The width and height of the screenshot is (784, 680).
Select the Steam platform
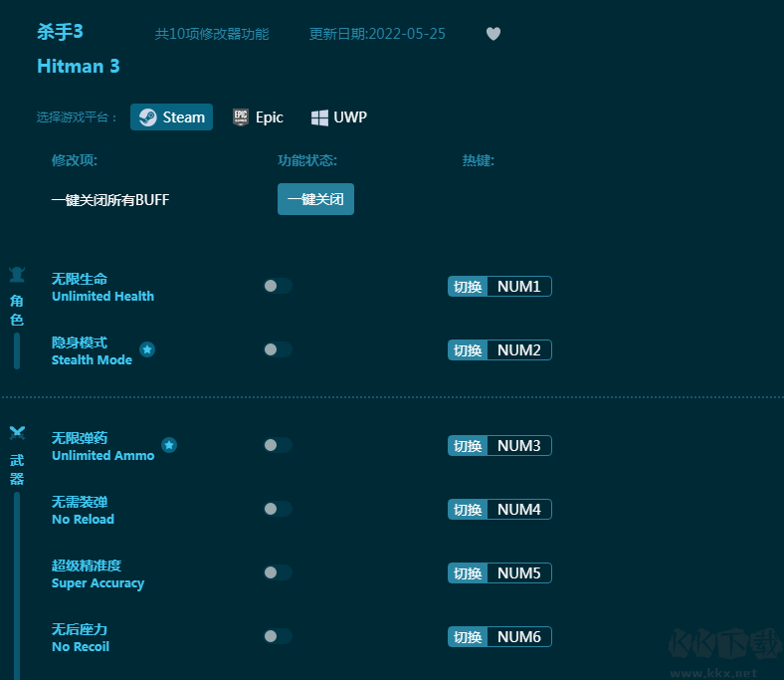(172, 117)
